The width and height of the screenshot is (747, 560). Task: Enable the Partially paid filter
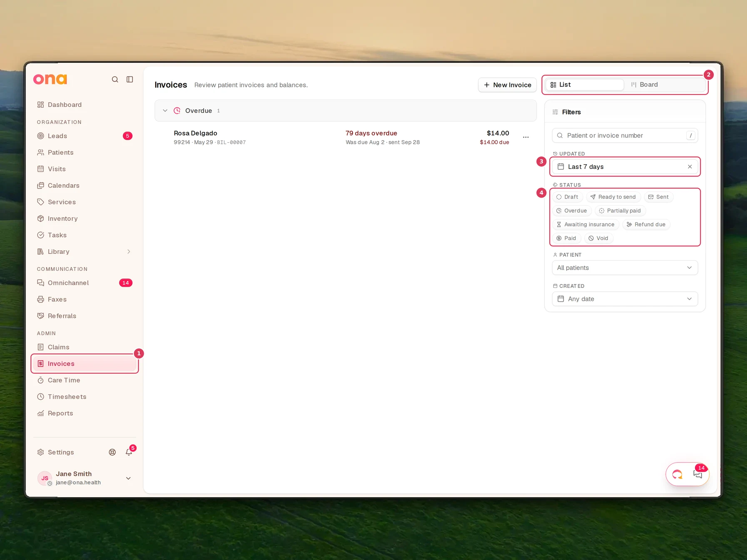pyautogui.click(x=620, y=211)
